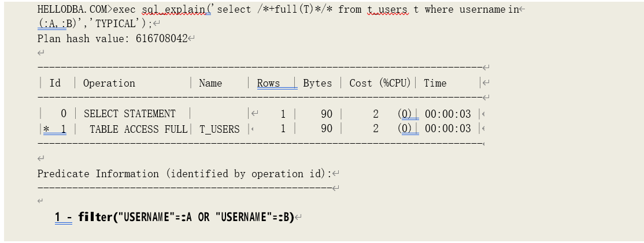Screen dimensions: 644x243
Task: Click the Plan hash value line
Action: (x=113, y=39)
